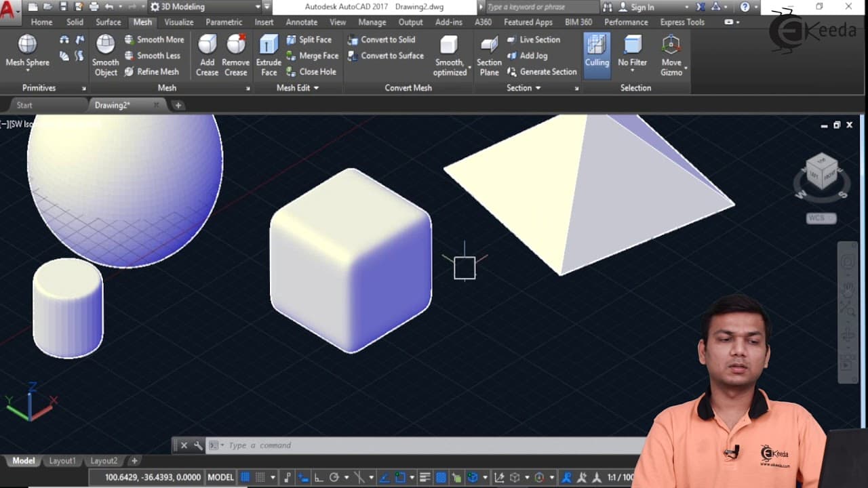
Task: Toggle the Culling selection button
Action: click(x=597, y=55)
